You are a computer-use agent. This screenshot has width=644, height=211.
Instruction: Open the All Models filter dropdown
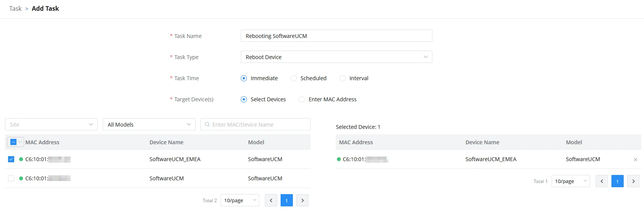[149, 124]
